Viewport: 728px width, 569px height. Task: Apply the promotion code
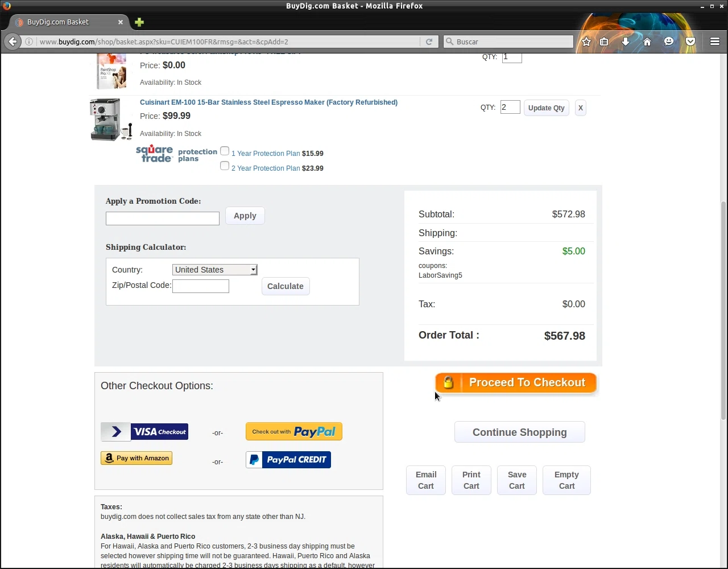245,216
